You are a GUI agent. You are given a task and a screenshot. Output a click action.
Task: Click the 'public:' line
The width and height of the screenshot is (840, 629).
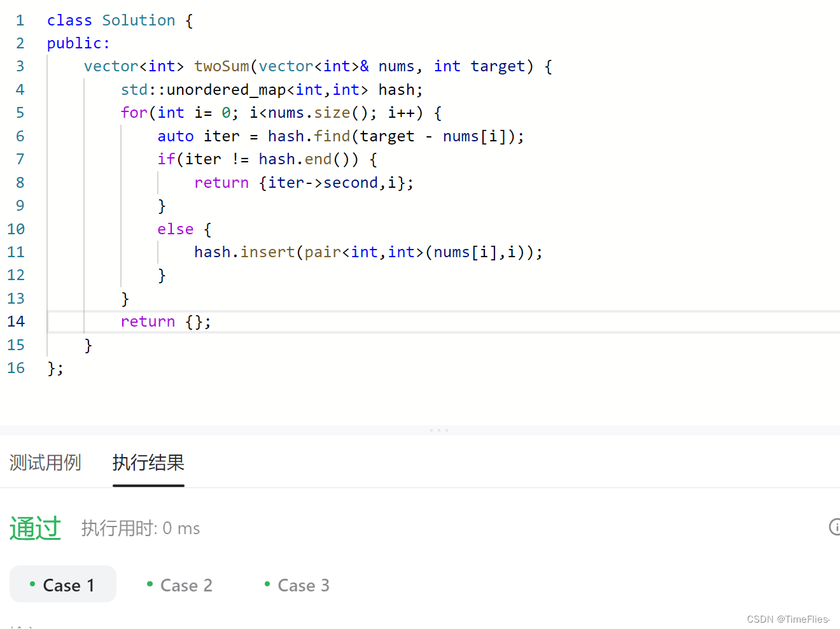coord(78,43)
